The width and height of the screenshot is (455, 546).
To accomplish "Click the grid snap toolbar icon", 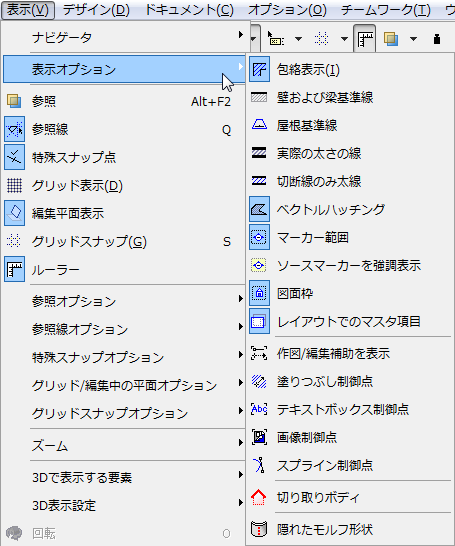I will [321, 38].
